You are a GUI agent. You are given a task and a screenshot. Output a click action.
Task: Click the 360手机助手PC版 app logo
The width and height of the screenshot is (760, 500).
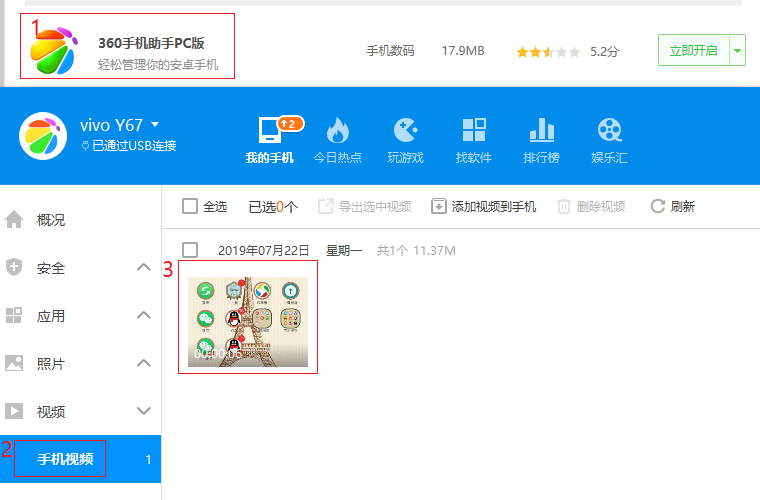53,50
